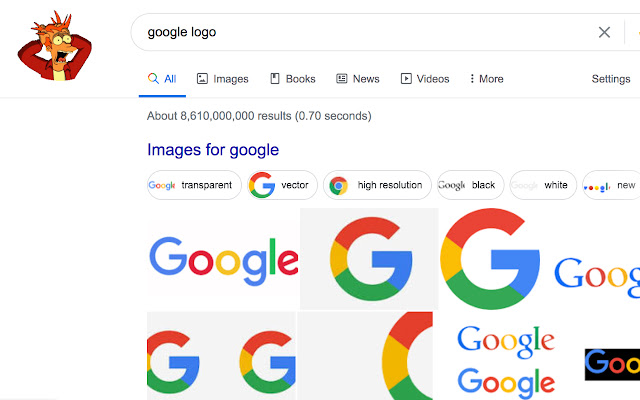640x400 pixels.
Task: Select the transparent filter chip
Action: 194,185
